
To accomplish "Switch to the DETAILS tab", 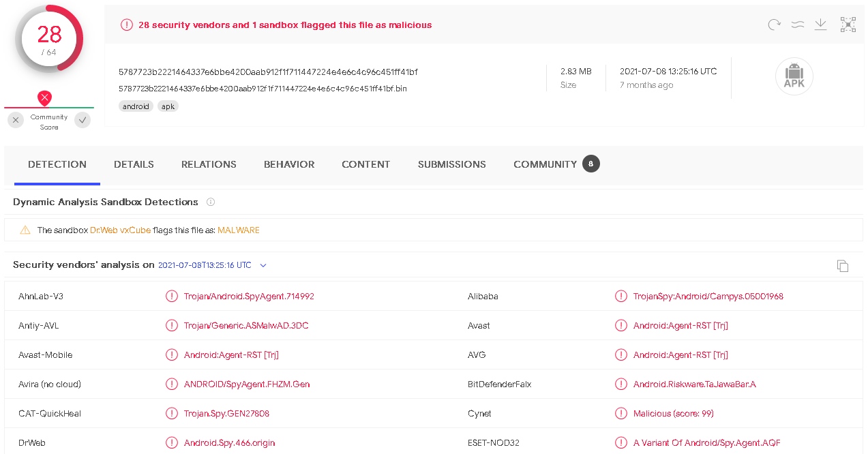I will point(134,164).
